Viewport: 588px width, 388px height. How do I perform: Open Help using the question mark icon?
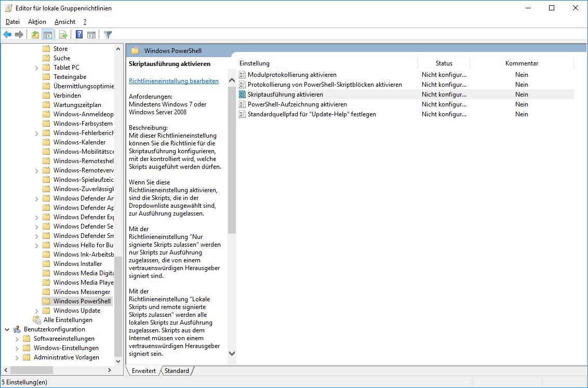pos(78,34)
